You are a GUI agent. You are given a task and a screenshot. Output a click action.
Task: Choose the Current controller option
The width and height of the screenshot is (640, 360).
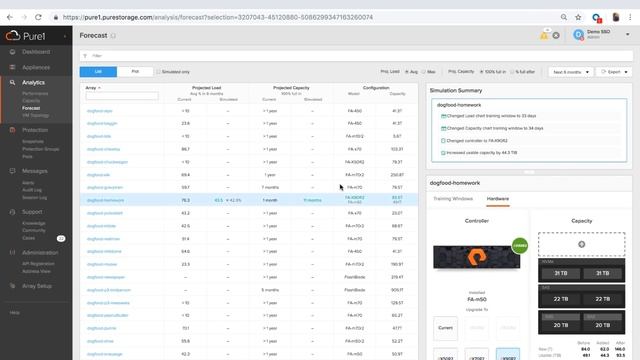point(445,328)
